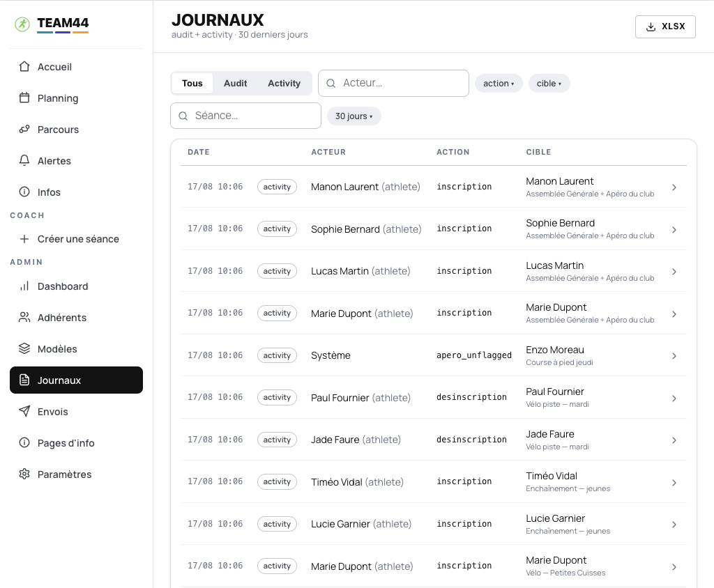Screen dimensions: 714x588
Task: Click the Paramètres gear icon
Action: pyautogui.click(x=24, y=474)
